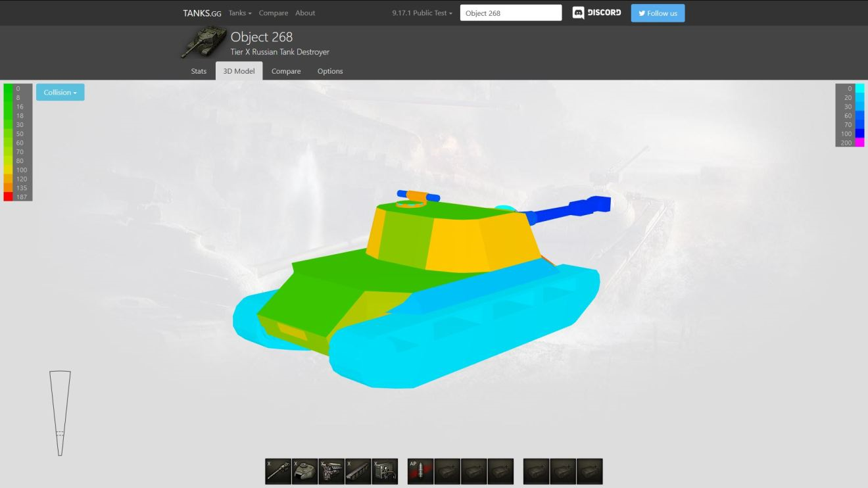Screen dimensions: 868x488
Task: Click the Follow us Twitter button
Action: 658,13
